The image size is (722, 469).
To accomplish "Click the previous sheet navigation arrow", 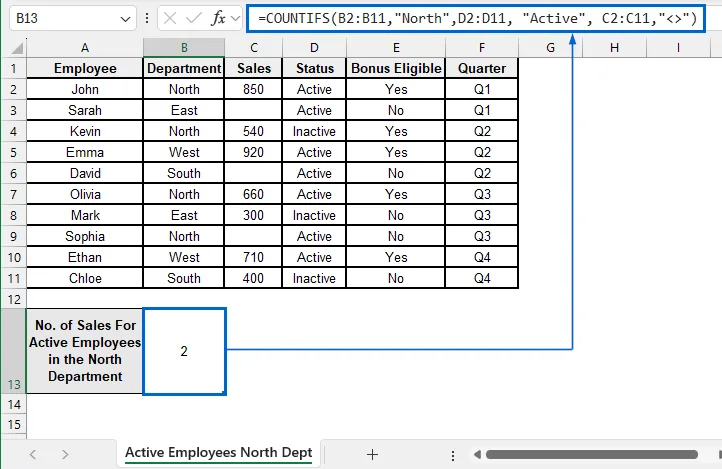I will point(33,455).
